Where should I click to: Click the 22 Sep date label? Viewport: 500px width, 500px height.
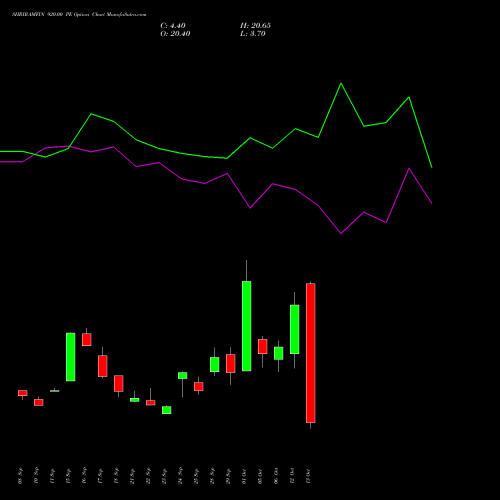click(149, 476)
